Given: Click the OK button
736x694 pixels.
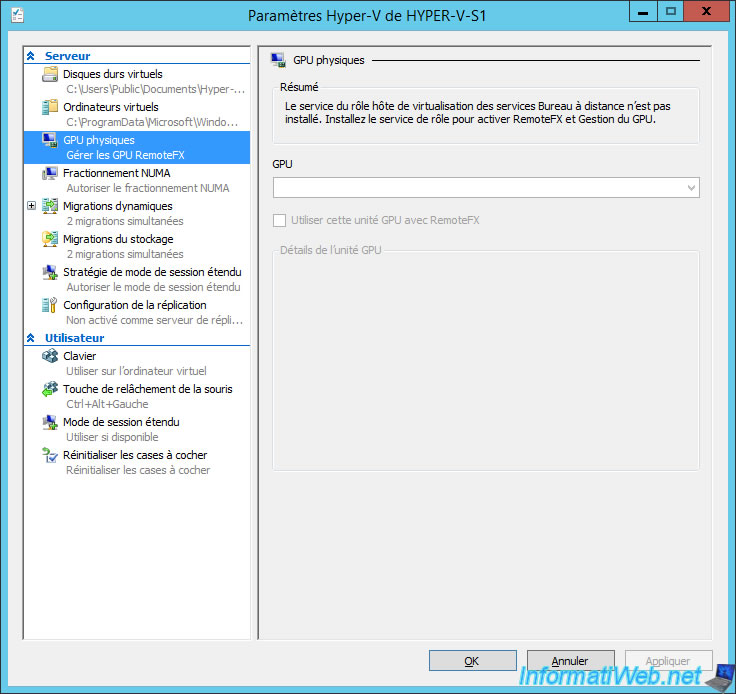Looking at the screenshot, I should pyautogui.click(x=473, y=661).
